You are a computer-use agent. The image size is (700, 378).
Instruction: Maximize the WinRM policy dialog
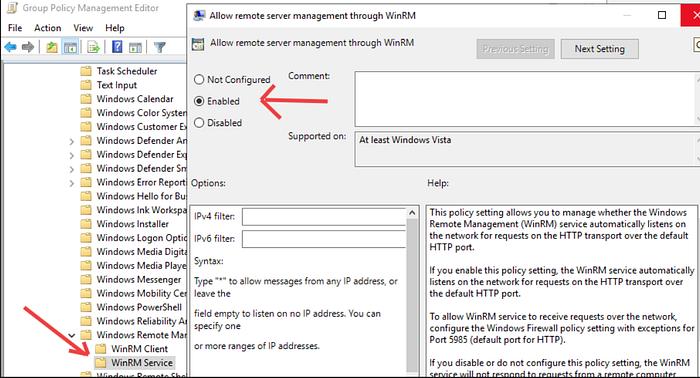tap(662, 15)
